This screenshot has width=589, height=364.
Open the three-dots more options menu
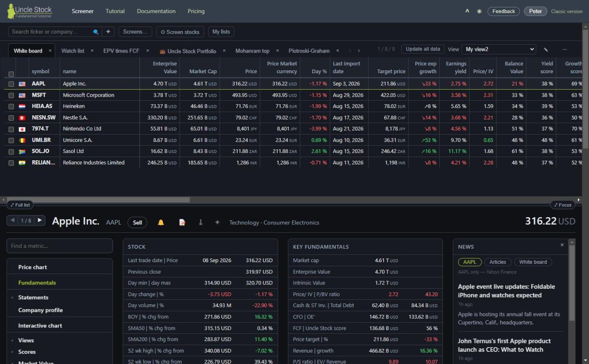tap(565, 50)
